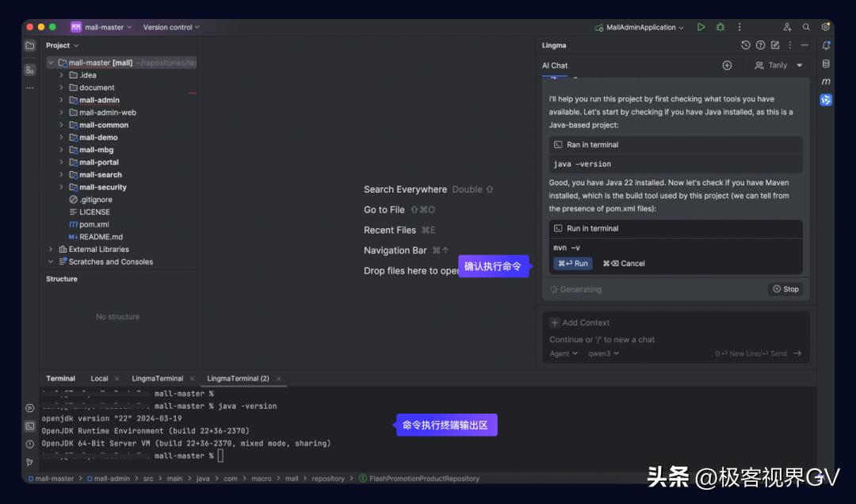Viewport: 856px width, 504px height.
Task: Click the Lingma chat input field
Action: pyautogui.click(x=674, y=338)
